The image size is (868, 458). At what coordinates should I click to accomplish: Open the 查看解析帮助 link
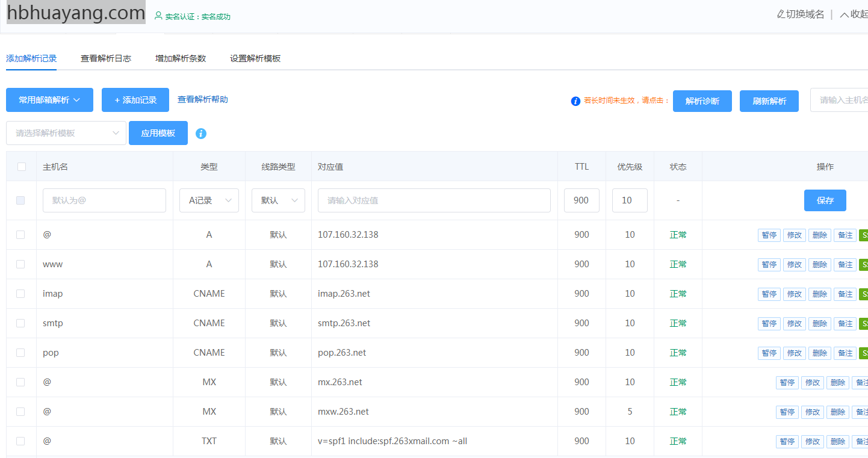click(x=202, y=99)
